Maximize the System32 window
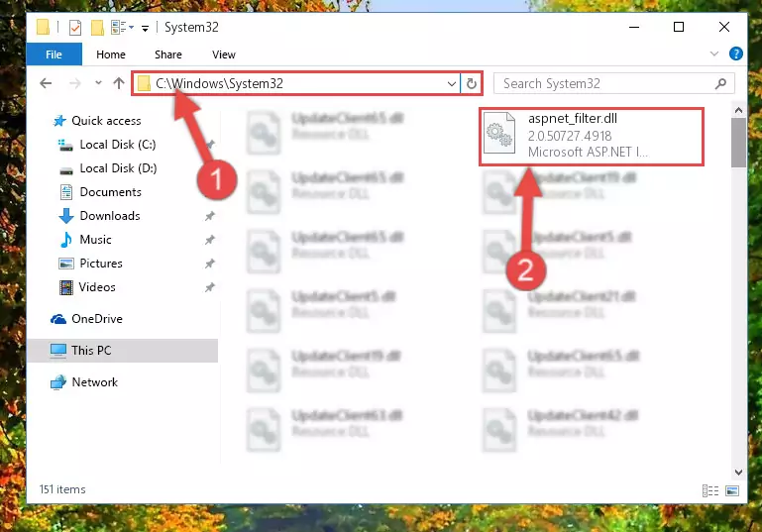The height and width of the screenshot is (532, 762). click(x=679, y=27)
